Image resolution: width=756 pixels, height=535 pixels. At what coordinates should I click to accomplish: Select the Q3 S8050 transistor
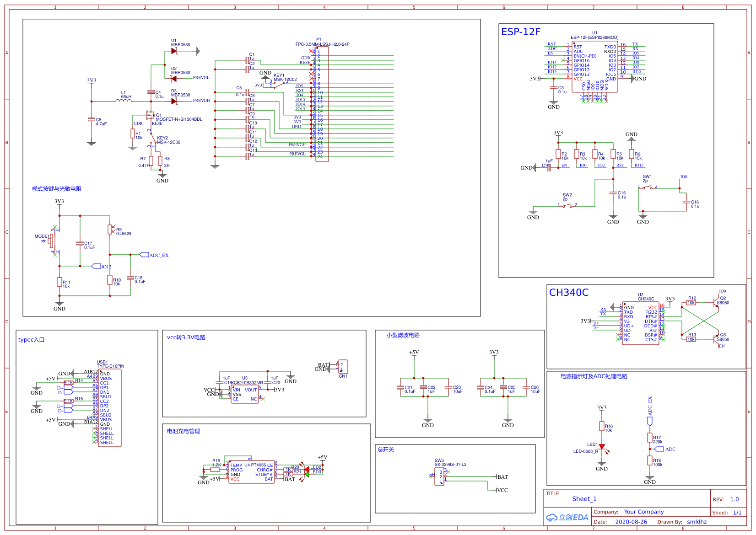click(x=716, y=338)
